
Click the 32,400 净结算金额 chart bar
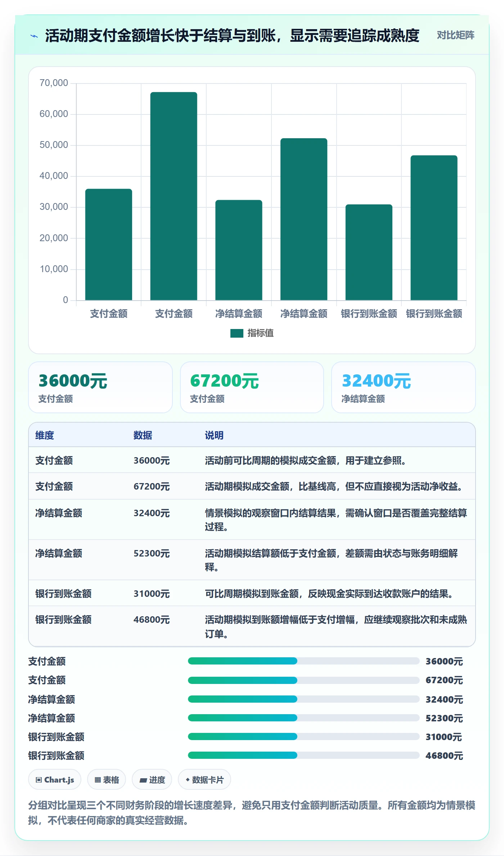[239, 250]
